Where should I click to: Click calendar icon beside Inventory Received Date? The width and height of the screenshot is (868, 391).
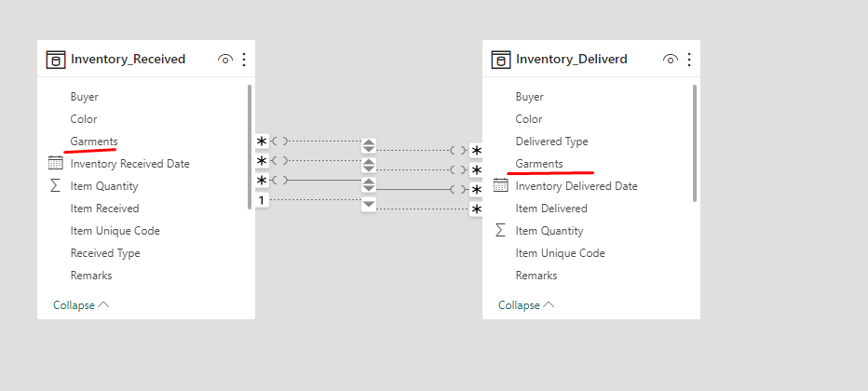coord(55,163)
